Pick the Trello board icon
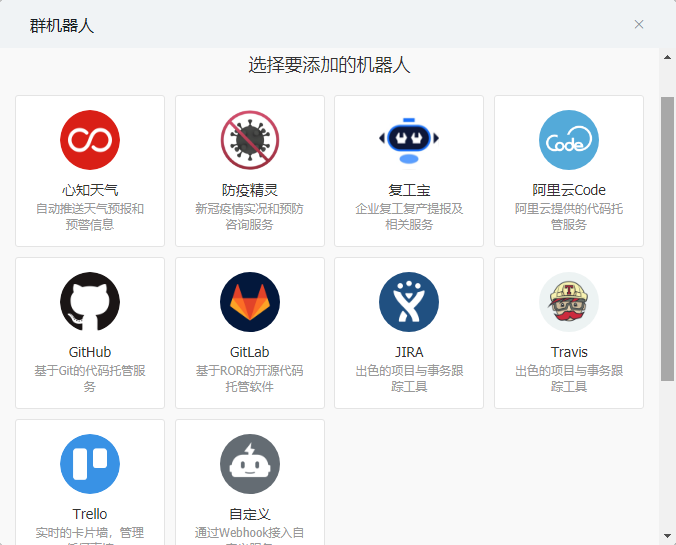676x545 pixels. click(90, 464)
